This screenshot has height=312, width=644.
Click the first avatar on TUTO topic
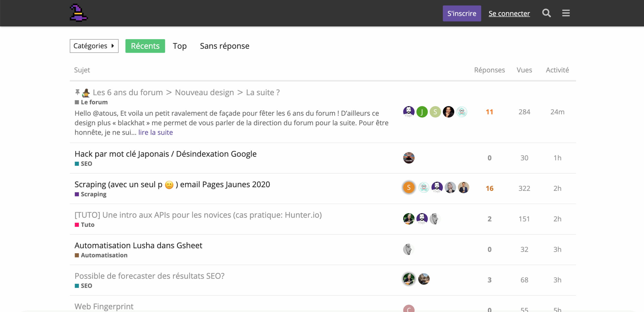409,219
